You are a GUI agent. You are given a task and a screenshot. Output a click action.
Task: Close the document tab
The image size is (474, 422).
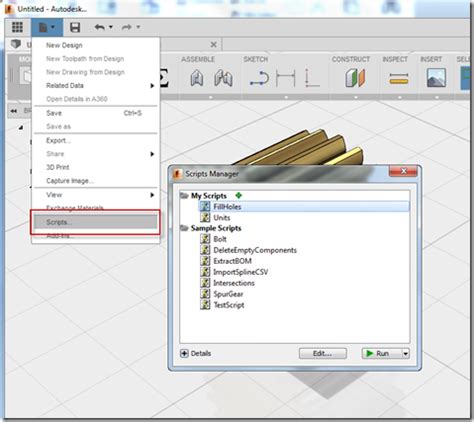(214, 44)
